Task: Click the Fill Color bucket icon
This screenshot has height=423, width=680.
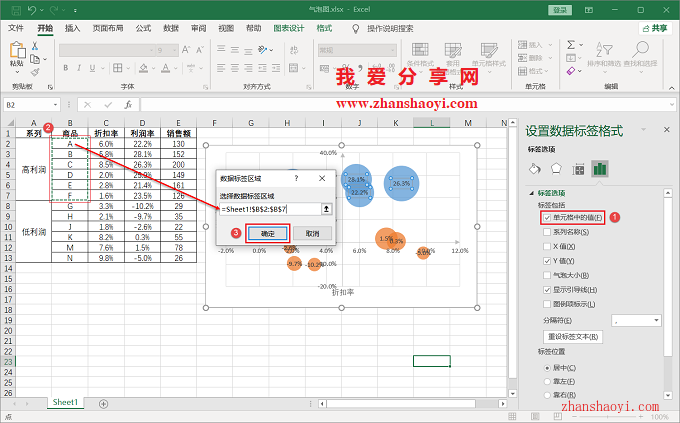Action: (144, 68)
